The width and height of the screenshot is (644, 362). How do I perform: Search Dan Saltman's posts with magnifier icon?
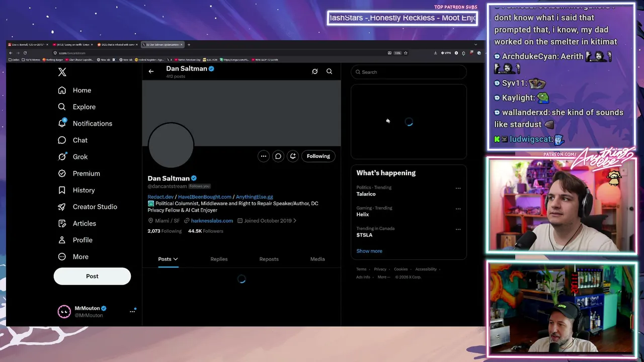pos(329,71)
